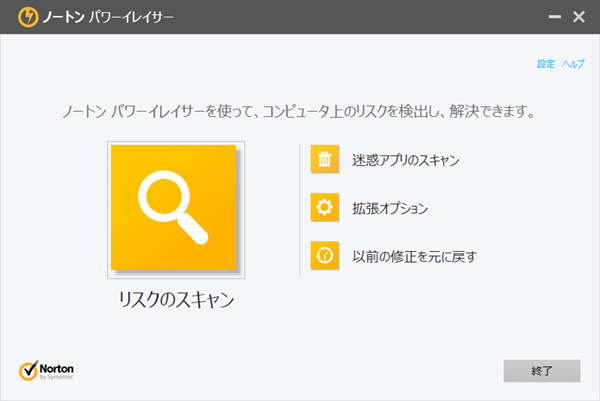Click the Norton Power Eraser lightning logo
This screenshot has width=600, height=401.
[28, 17]
